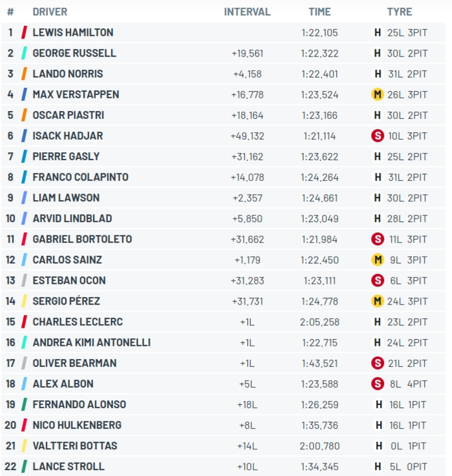Click Alex Albon's soft tyre icon
The height and width of the screenshot is (476, 452).
[x=378, y=384]
